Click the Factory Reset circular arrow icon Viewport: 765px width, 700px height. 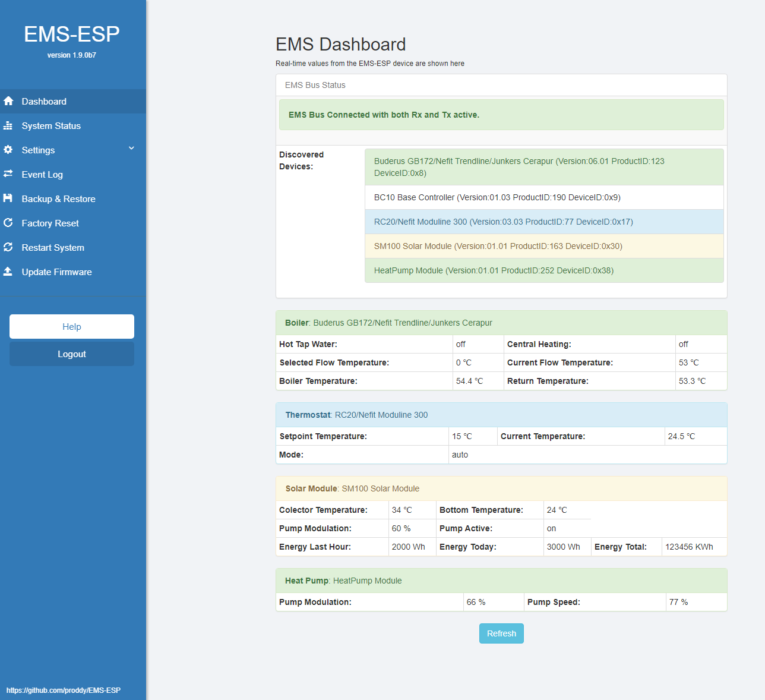(x=8, y=223)
